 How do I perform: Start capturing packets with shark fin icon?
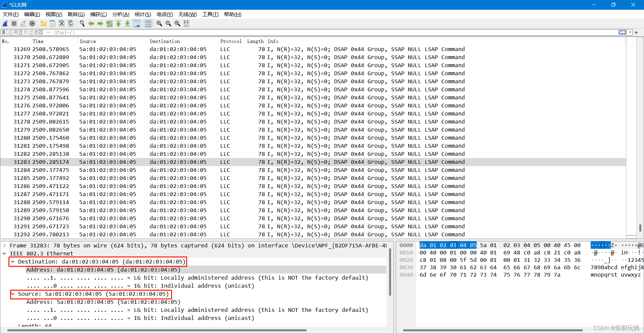pyautogui.click(x=5, y=23)
